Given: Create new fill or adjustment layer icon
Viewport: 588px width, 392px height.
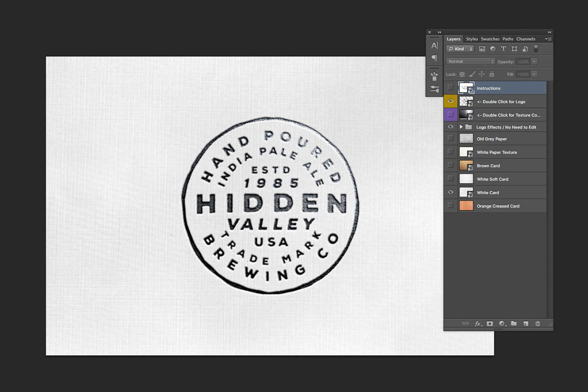Looking at the screenshot, I should pos(502,323).
